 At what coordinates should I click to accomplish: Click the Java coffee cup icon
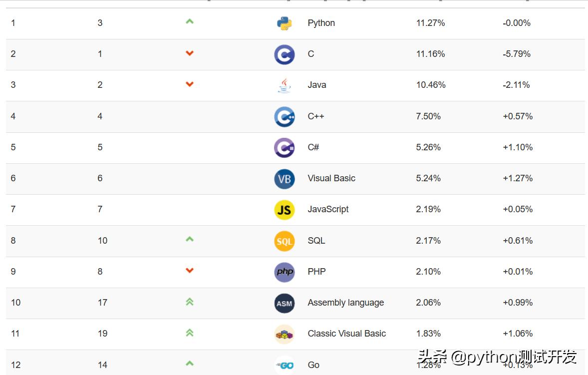tap(284, 85)
